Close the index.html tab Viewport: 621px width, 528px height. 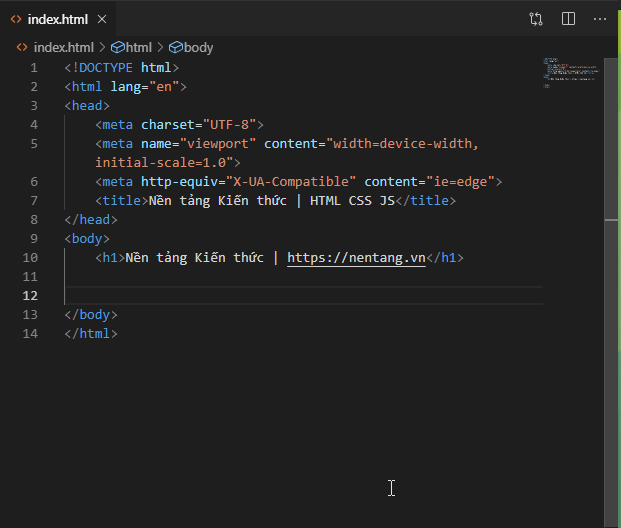[101, 19]
